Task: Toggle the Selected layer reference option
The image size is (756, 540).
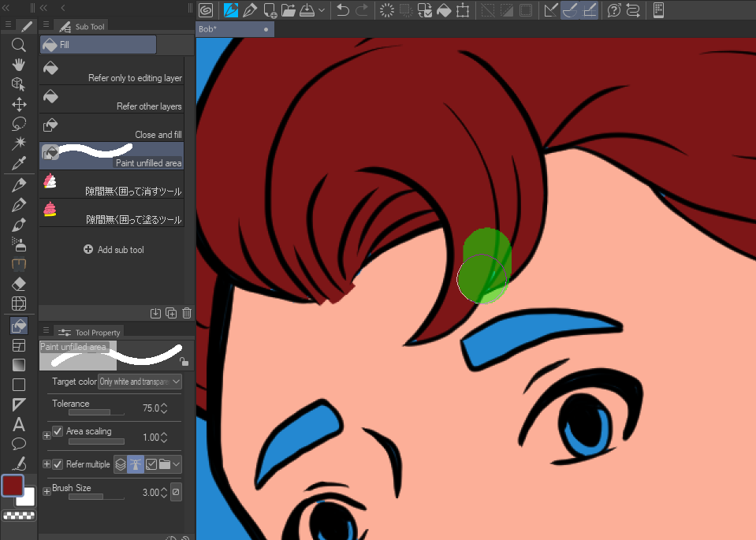Action: (151, 464)
